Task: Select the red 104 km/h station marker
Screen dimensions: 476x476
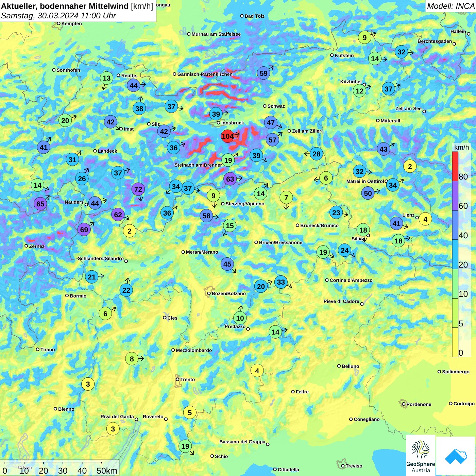Action: [x=227, y=136]
